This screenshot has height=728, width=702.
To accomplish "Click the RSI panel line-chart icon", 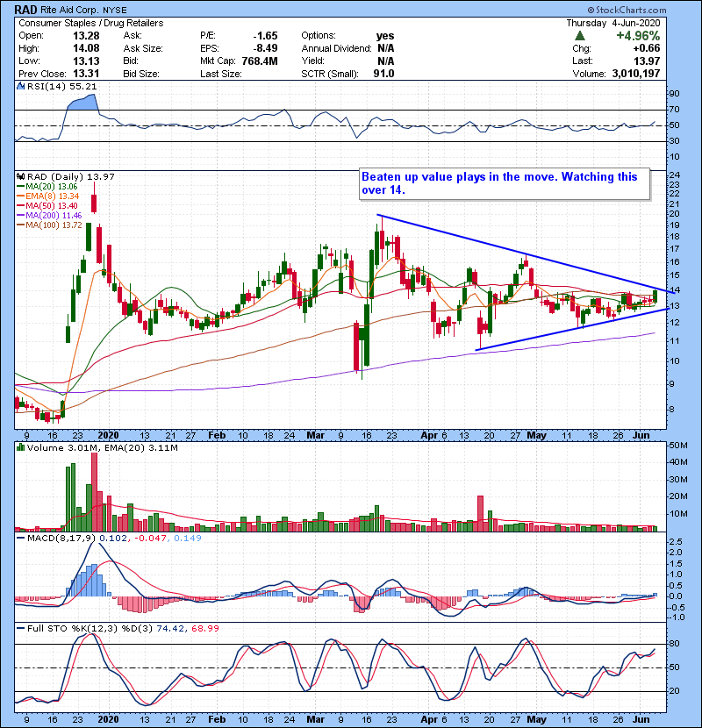I will 20,86.
